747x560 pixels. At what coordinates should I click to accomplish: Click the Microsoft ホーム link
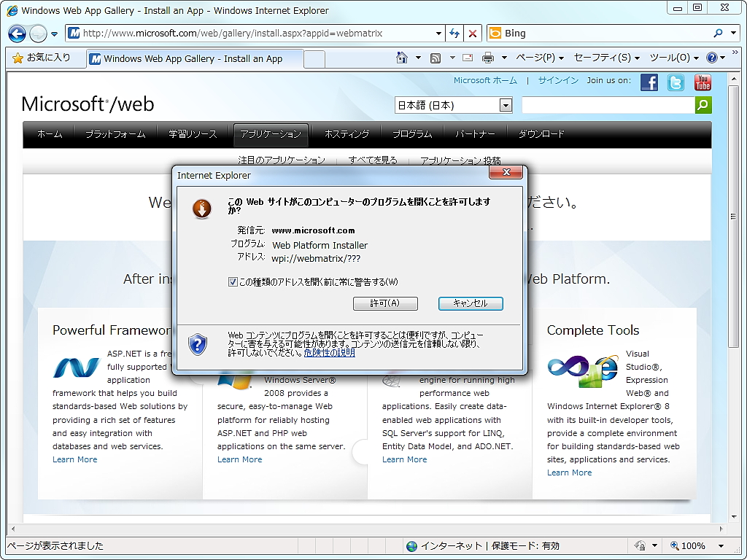[x=485, y=80]
